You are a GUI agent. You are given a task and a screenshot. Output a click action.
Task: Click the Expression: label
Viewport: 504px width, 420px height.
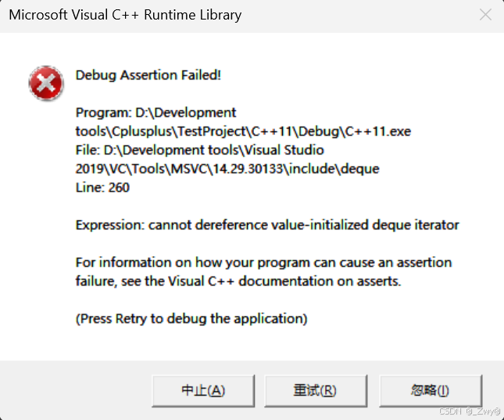(110, 225)
